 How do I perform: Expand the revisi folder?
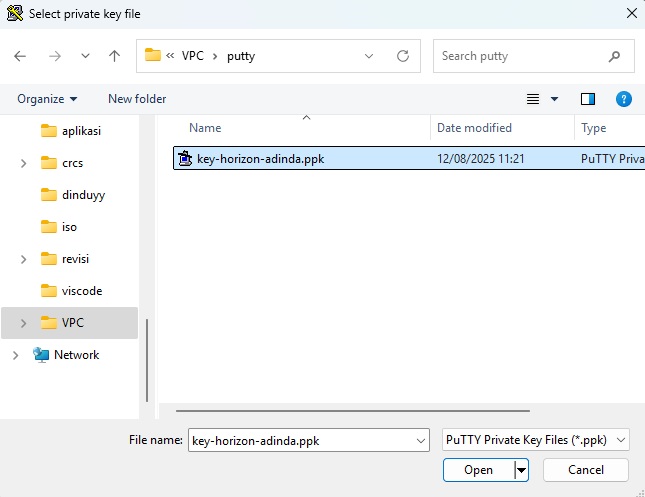[23, 259]
